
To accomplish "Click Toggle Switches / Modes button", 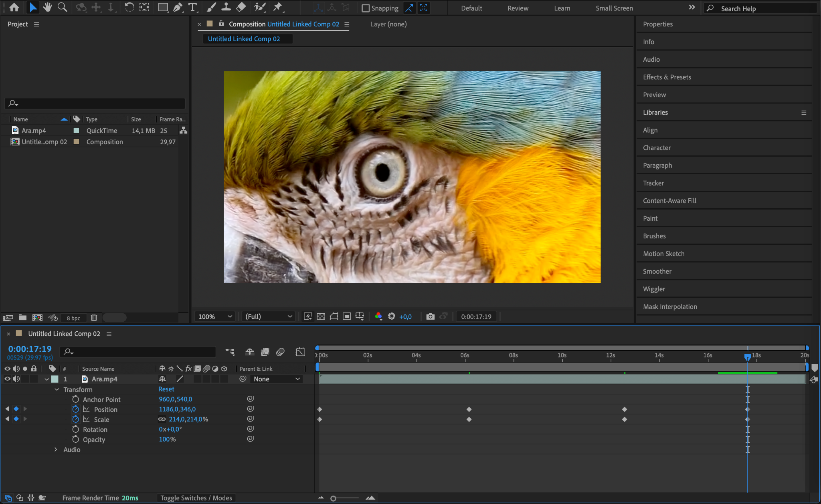I will (196, 498).
